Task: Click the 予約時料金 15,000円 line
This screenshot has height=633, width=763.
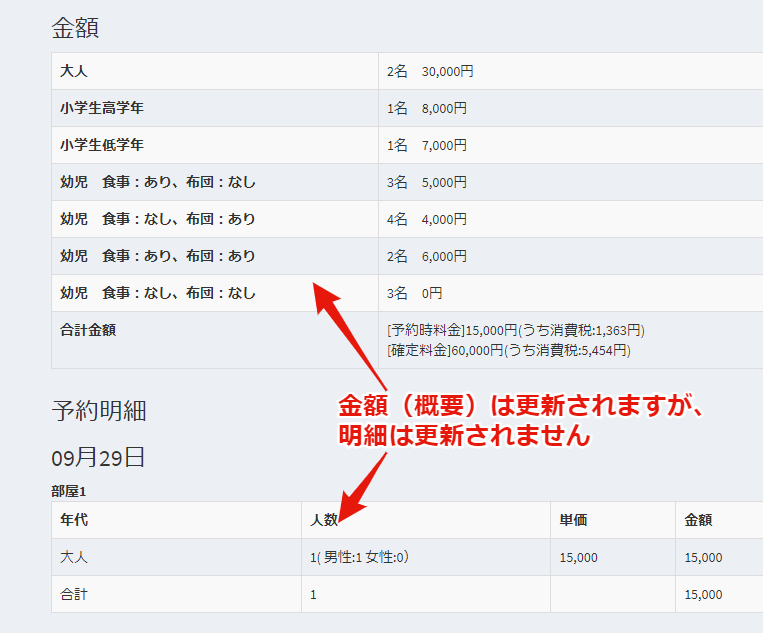Action: [x=516, y=330]
